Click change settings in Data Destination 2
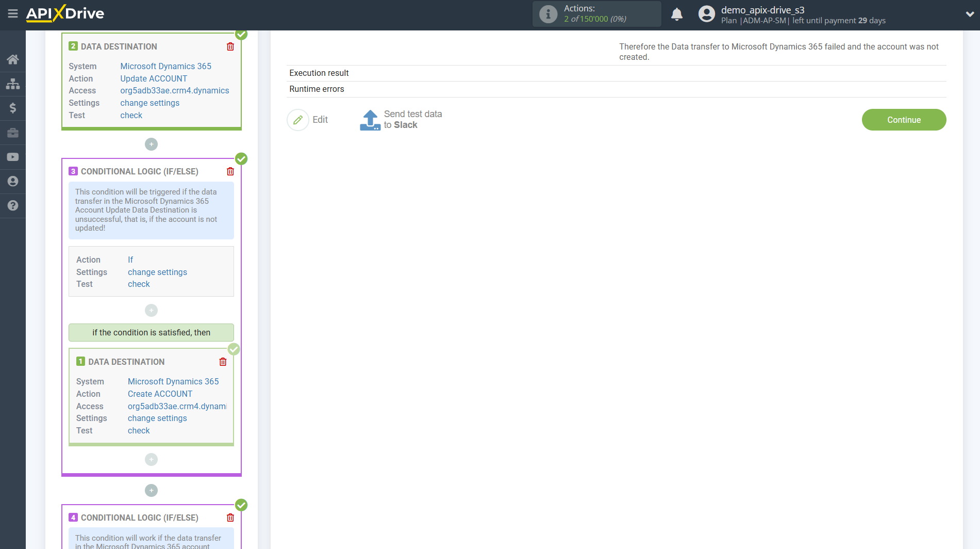This screenshot has height=549, width=980. 150,103
